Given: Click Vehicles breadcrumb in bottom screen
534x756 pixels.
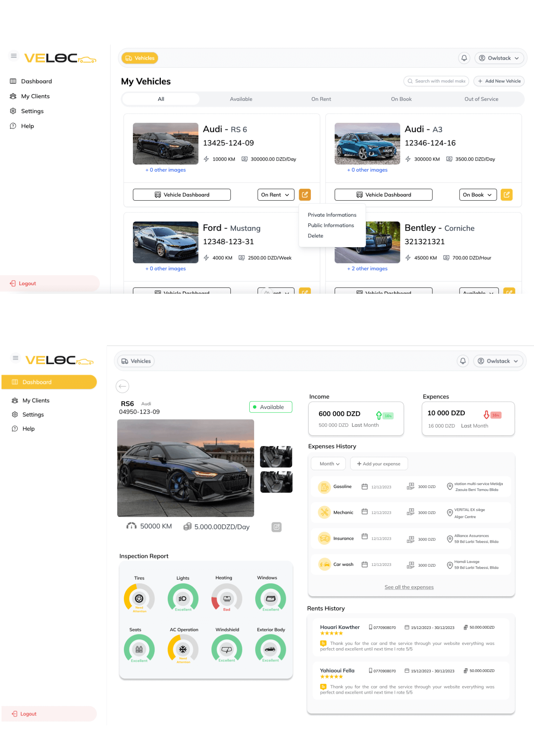Looking at the screenshot, I should click(x=136, y=361).
